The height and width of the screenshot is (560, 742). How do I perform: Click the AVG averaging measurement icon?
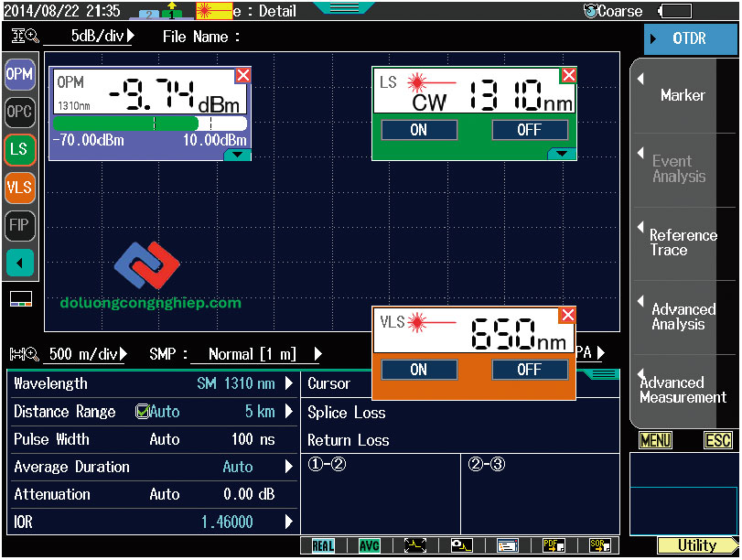pos(370,545)
